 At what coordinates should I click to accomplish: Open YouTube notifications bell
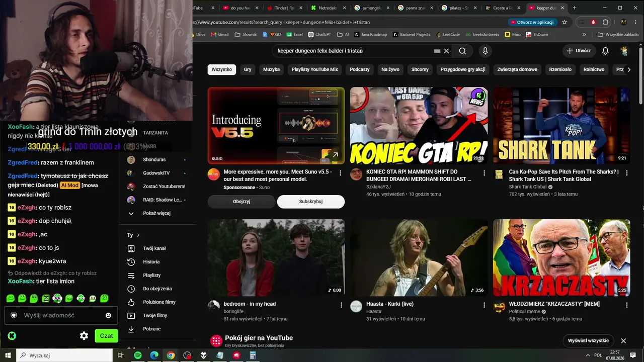pos(606,51)
